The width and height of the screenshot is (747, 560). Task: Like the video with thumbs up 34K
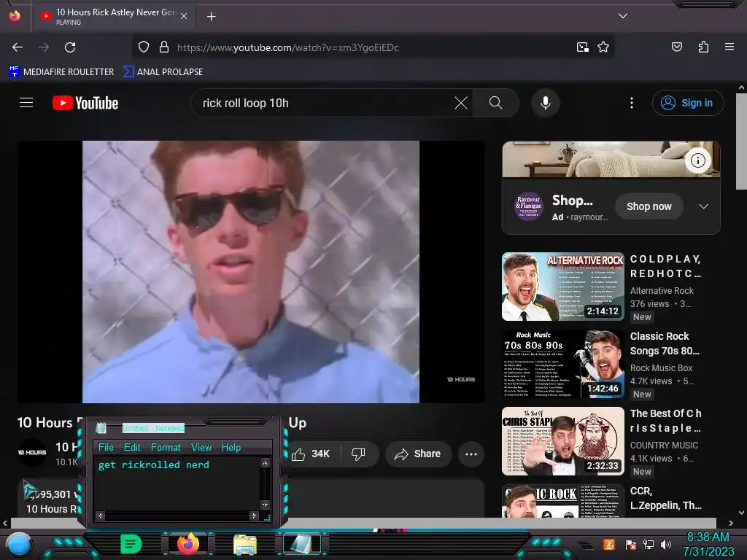tap(311, 454)
